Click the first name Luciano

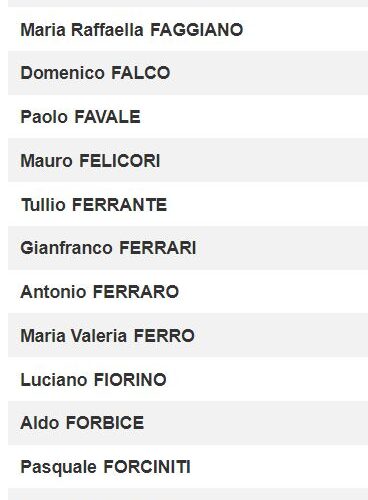(x=54, y=380)
